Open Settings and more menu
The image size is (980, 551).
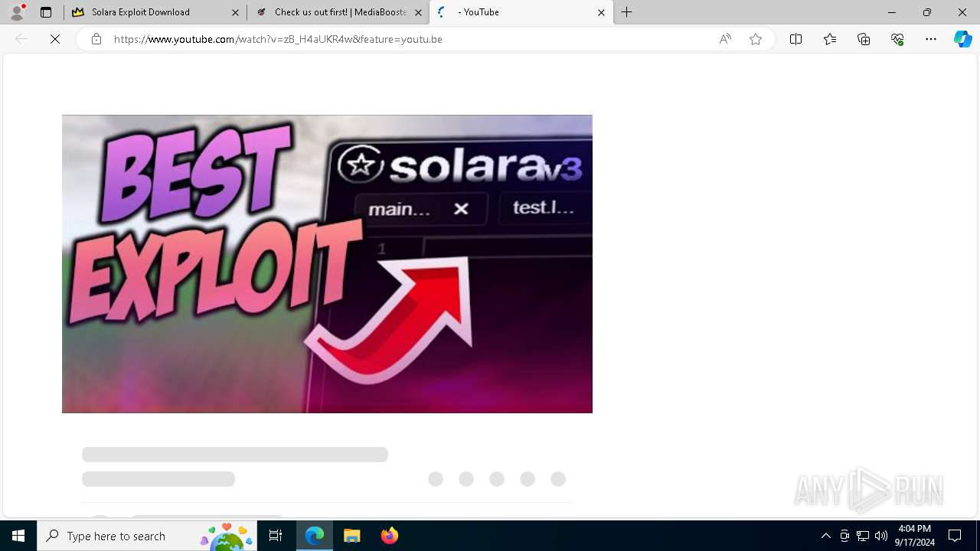click(931, 39)
